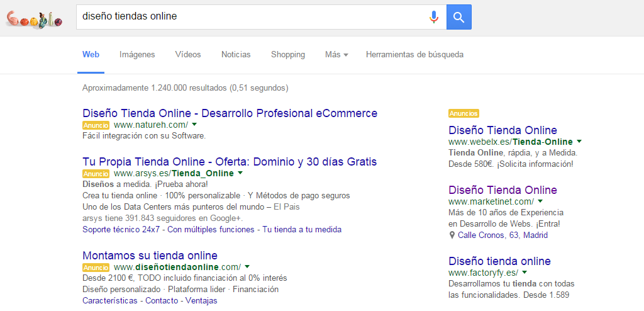Screen dimensions: 644x311
Task: Open webelx 'Diseño Tienda Online' sidebar ad
Action: pyautogui.click(x=502, y=130)
